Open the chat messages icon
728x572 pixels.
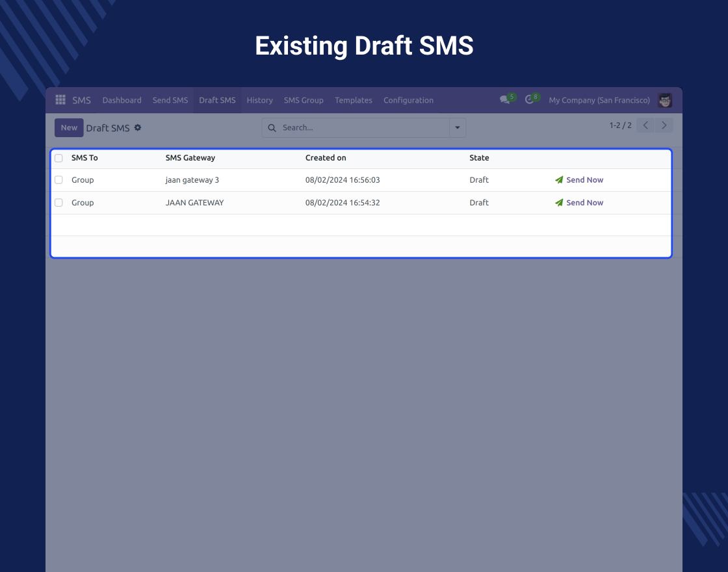point(505,100)
